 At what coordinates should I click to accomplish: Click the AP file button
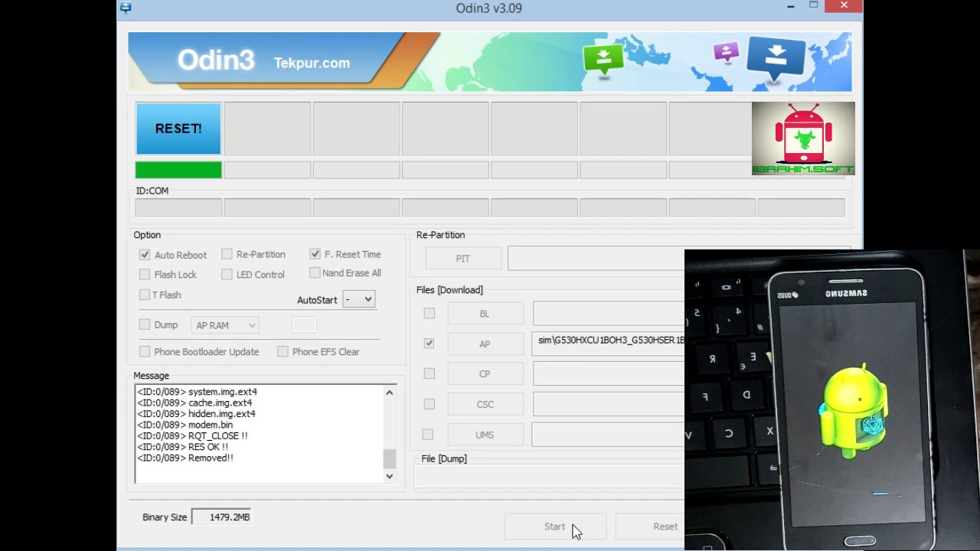[485, 344]
